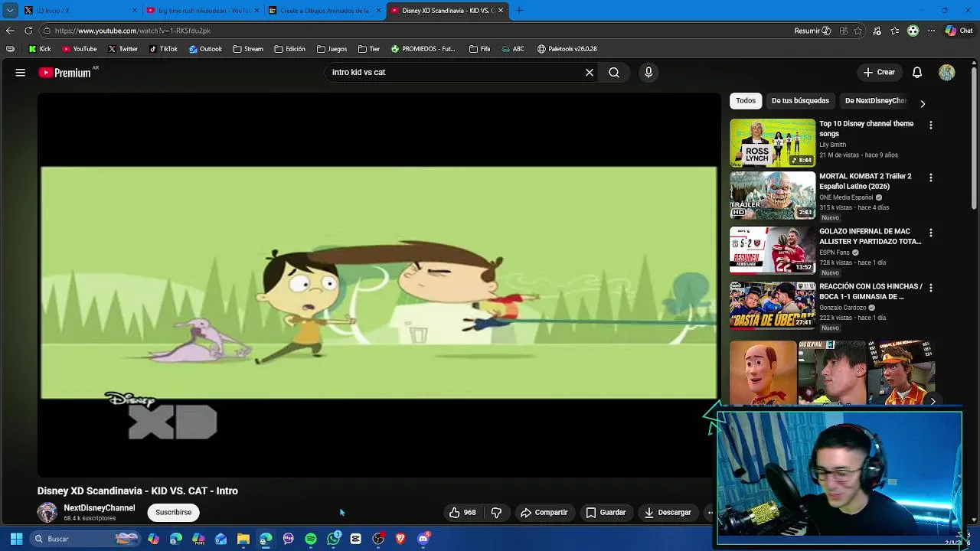Open options for MORTAL KOMBAT 2 Tráiler video
980x551 pixels.
(x=931, y=178)
